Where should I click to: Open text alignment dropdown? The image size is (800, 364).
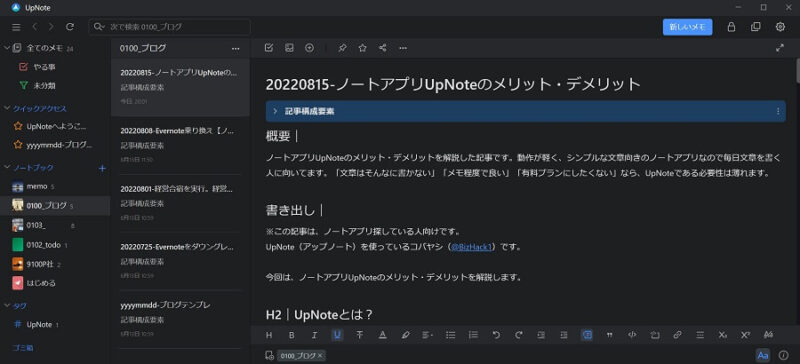click(428, 335)
